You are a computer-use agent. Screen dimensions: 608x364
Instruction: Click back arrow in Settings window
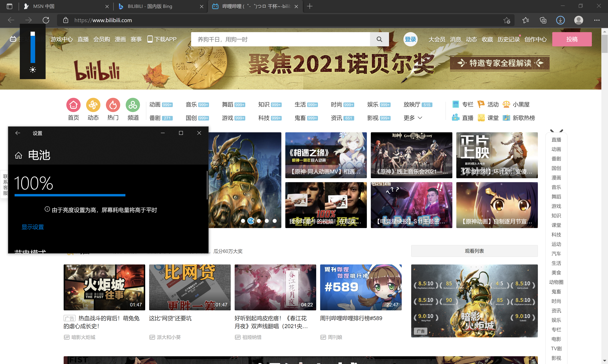[x=18, y=133]
